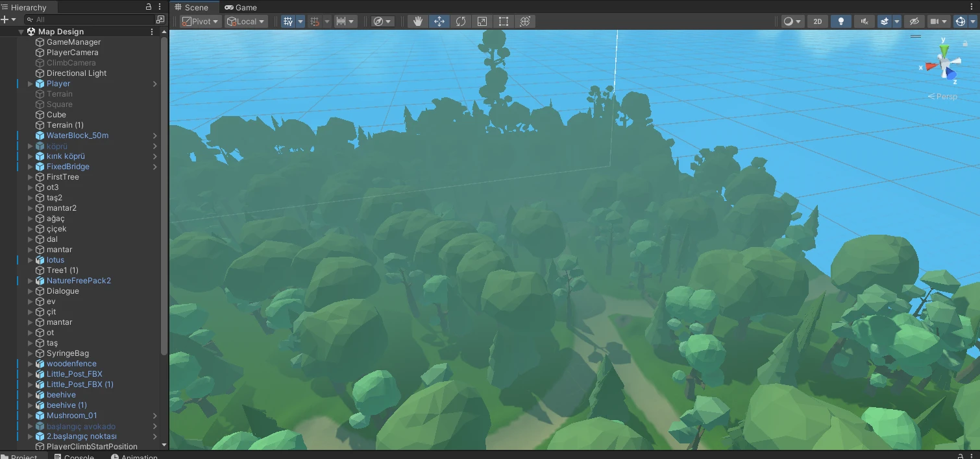
Task: Click the cube icon of the Player prefab
Action: pyautogui.click(x=40, y=84)
